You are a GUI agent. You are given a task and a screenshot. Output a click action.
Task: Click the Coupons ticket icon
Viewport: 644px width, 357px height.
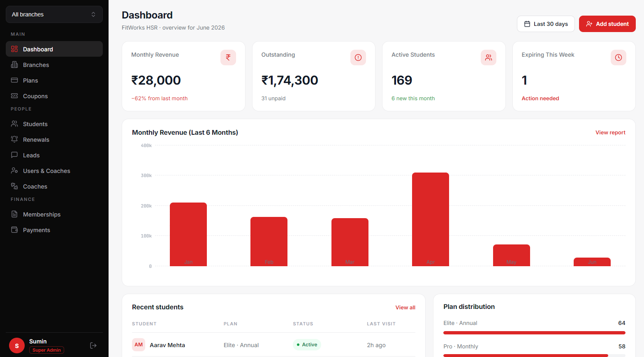pos(14,96)
